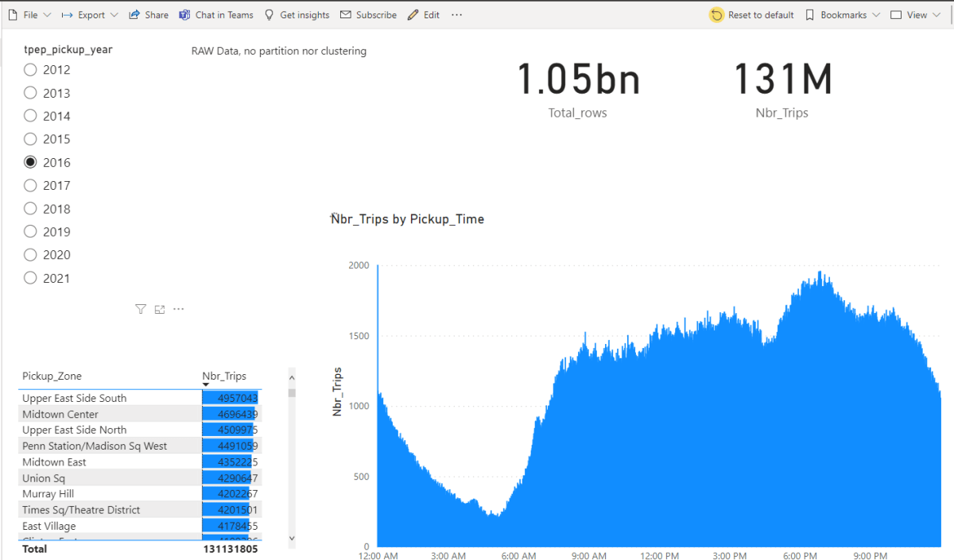Open the toolbar more options ellipsis
This screenshot has width=954, height=560.
coord(456,15)
